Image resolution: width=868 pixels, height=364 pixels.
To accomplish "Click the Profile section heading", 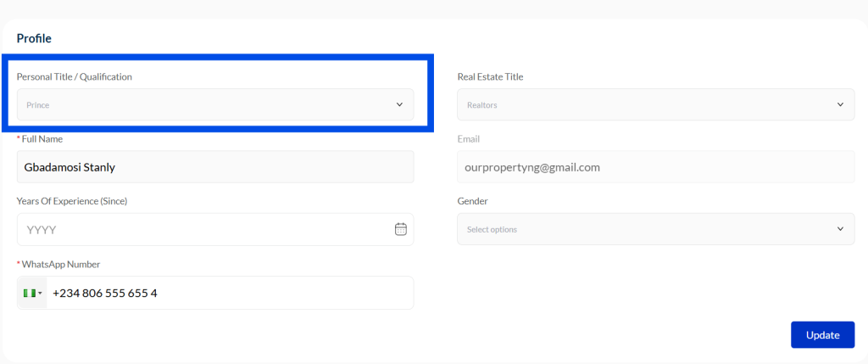I will coord(34,38).
